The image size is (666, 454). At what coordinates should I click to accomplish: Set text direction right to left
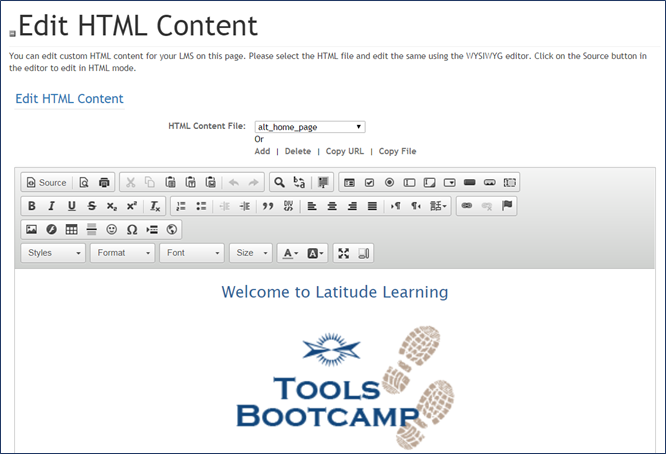click(415, 206)
